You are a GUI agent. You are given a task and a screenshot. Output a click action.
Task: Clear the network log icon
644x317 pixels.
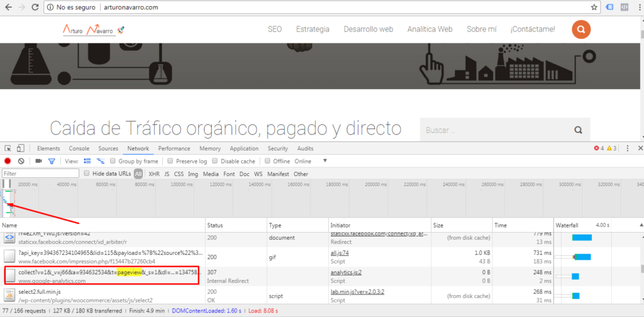(21, 161)
